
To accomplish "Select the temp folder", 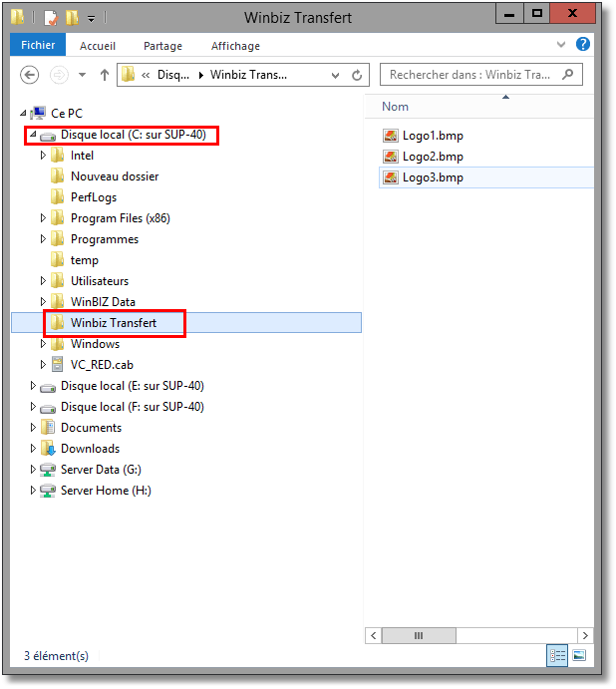I will tap(85, 260).
